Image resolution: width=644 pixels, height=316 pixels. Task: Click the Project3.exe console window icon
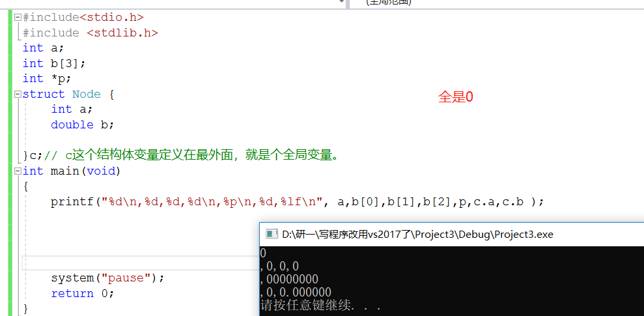click(x=271, y=234)
